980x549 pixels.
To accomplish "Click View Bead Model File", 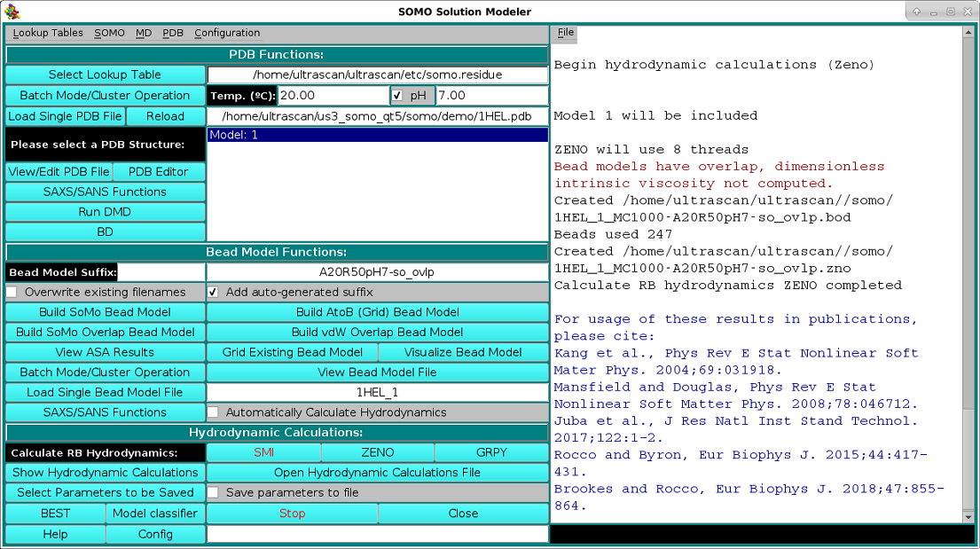I will [x=378, y=372].
